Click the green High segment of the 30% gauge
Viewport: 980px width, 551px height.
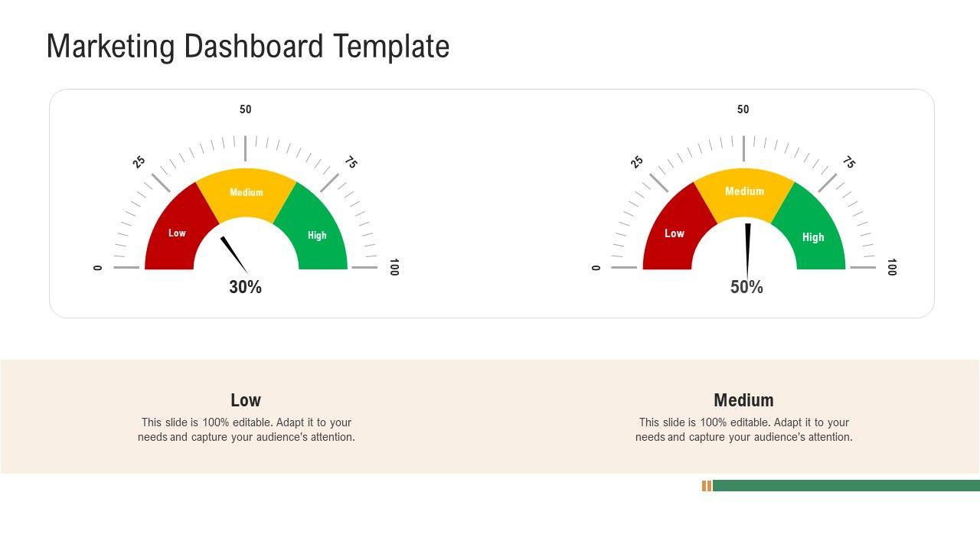[317, 235]
